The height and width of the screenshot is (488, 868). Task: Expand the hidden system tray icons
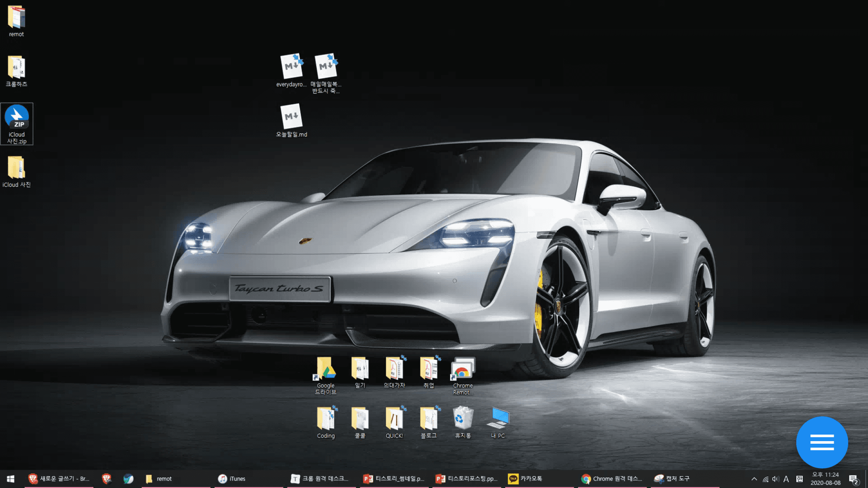[754, 479]
